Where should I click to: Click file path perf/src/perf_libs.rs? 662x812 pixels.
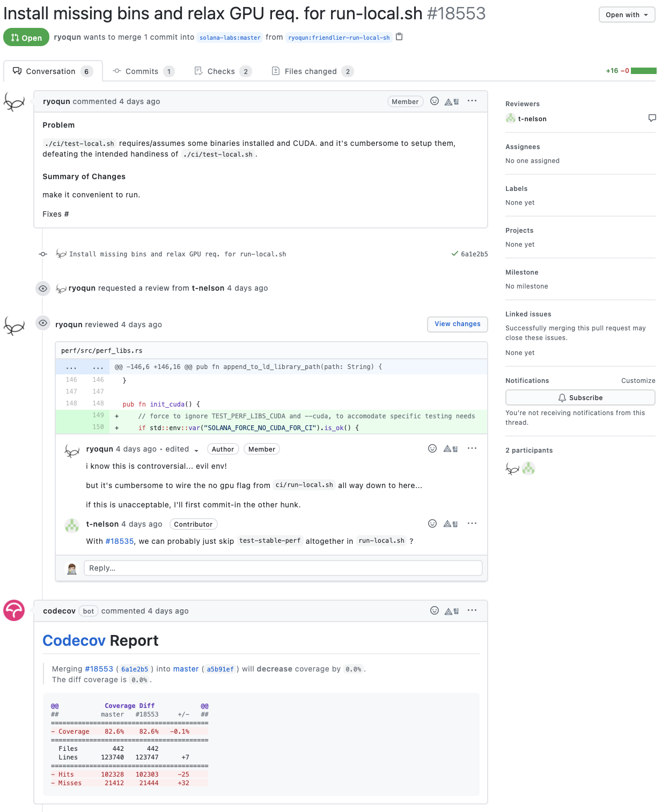102,351
